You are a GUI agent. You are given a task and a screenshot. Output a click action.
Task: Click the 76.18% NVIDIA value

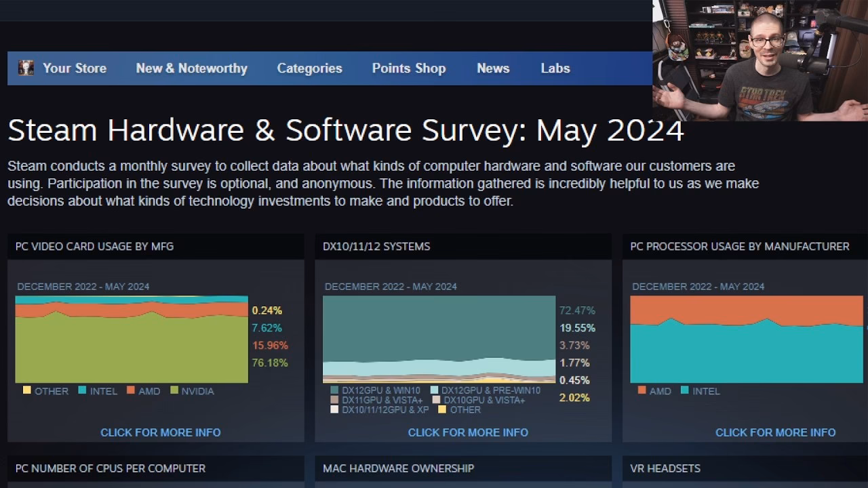click(x=270, y=363)
